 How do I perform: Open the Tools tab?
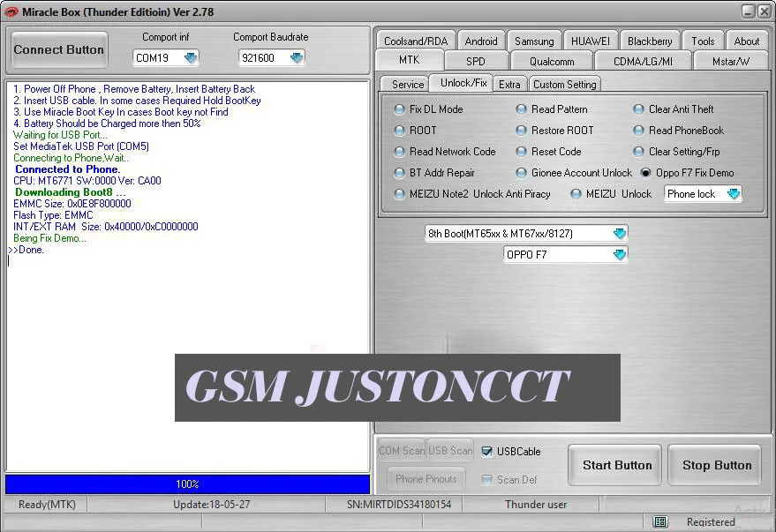point(703,41)
